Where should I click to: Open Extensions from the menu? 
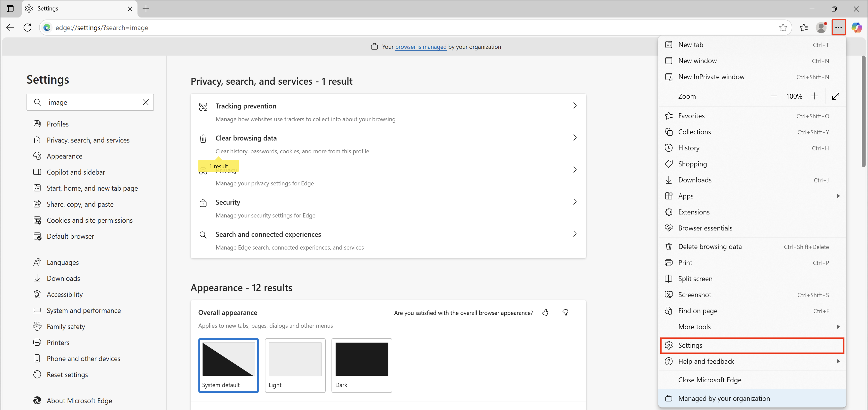pyautogui.click(x=752, y=212)
